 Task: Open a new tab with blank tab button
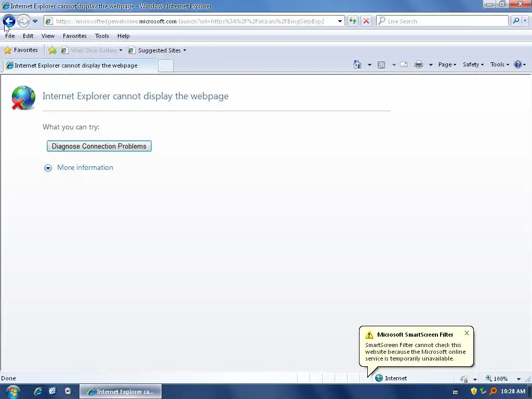[x=166, y=65]
